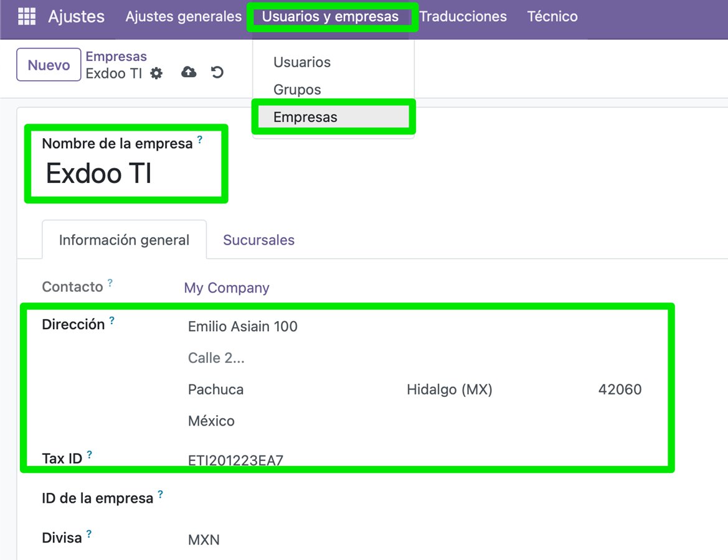This screenshot has height=560, width=728.
Task: Open the Traducciones menu
Action: (x=463, y=16)
